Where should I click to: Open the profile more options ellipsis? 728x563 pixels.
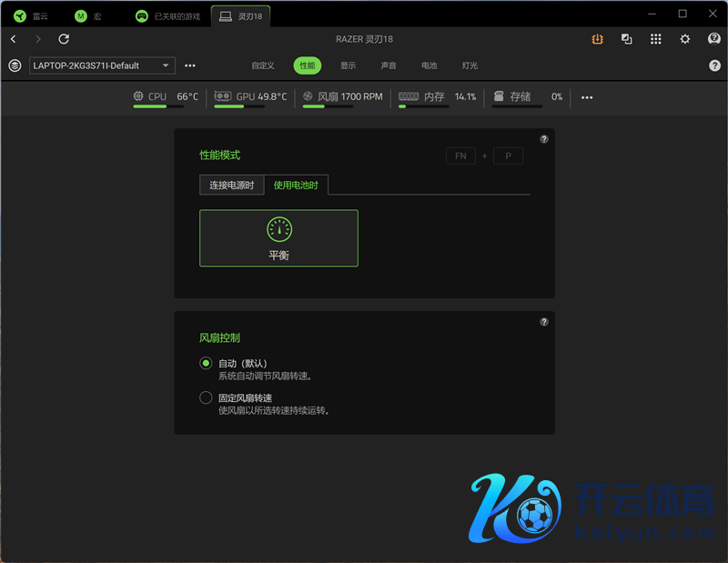(190, 65)
